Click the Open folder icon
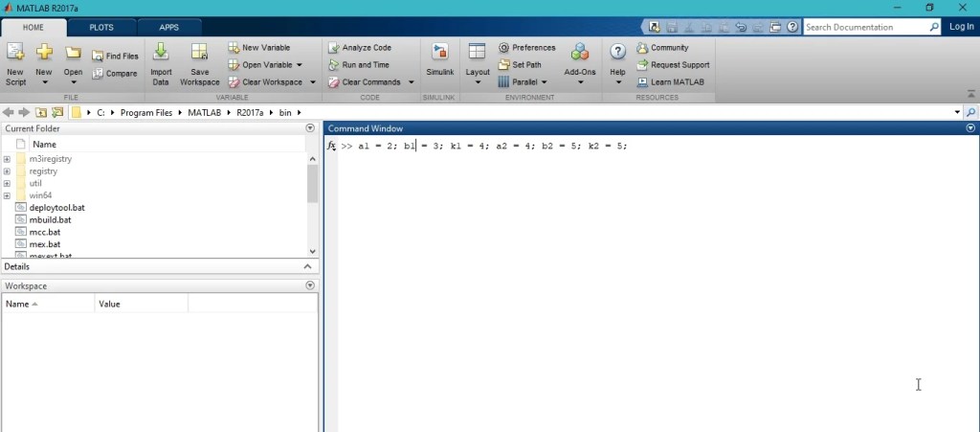Screen dimensions: 980x432 point(73,53)
